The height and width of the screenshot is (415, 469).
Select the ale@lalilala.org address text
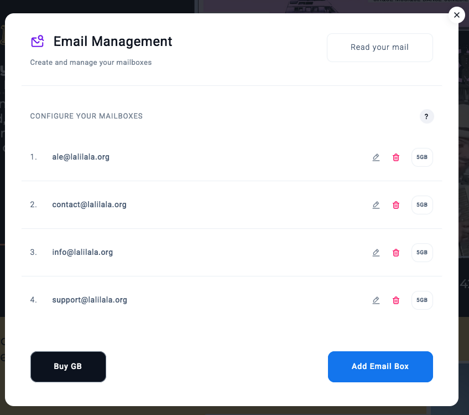81,157
